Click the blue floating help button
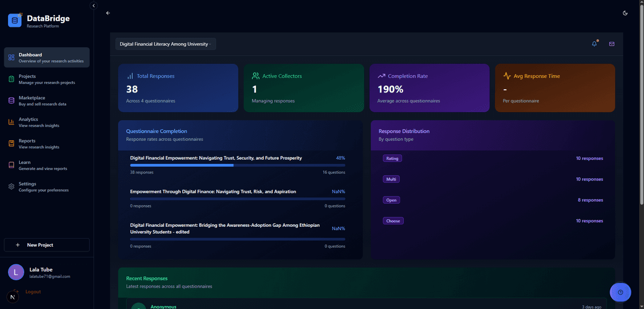The image size is (644, 309). [620, 292]
